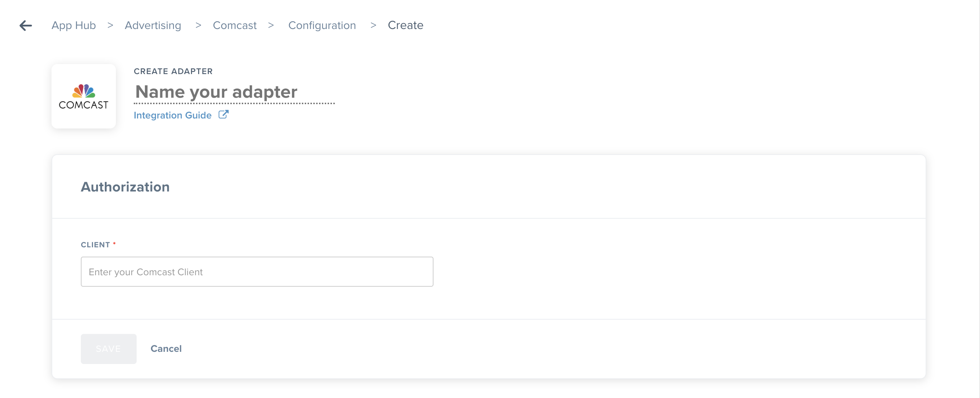Focus the Comcast Client input field
980x398 pixels.
(x=257, y=272)
